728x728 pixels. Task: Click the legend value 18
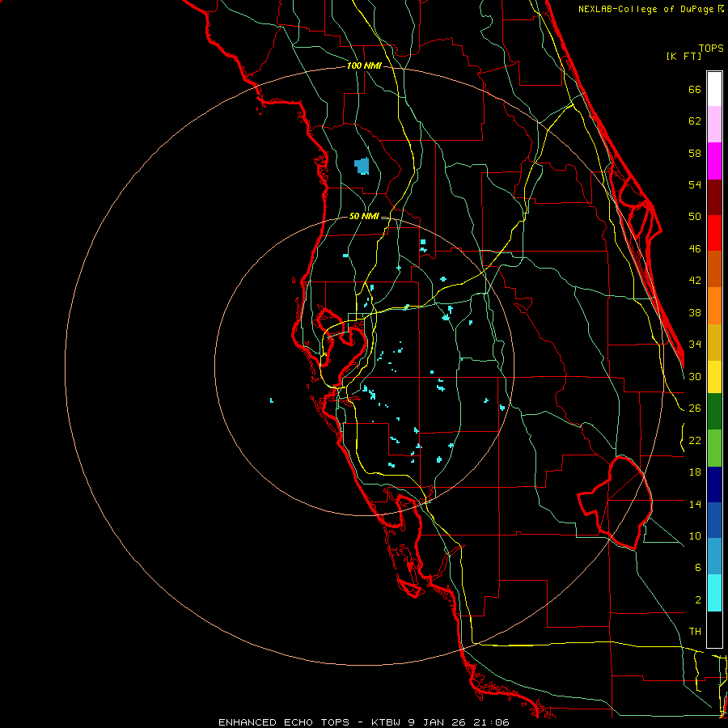pos(695,472)
